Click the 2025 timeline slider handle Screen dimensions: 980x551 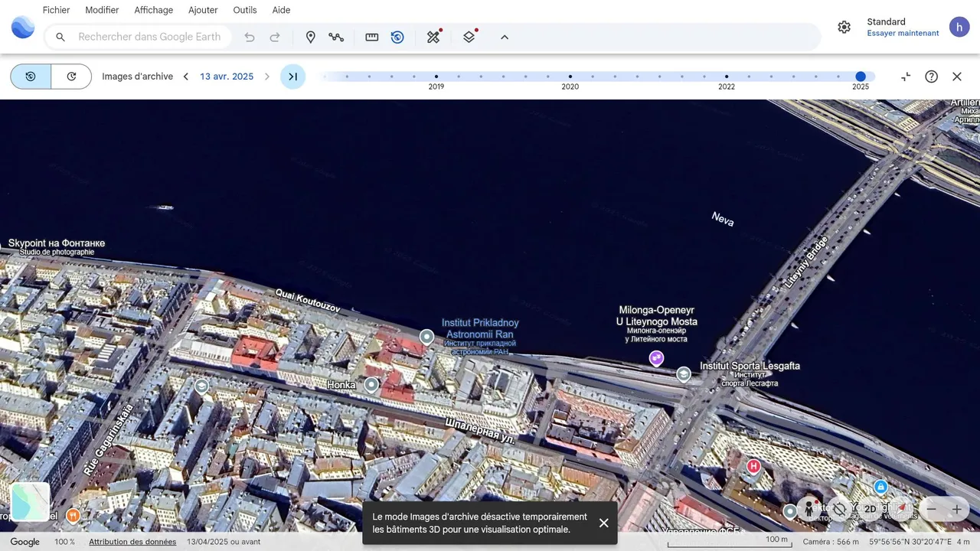point(861,77)
